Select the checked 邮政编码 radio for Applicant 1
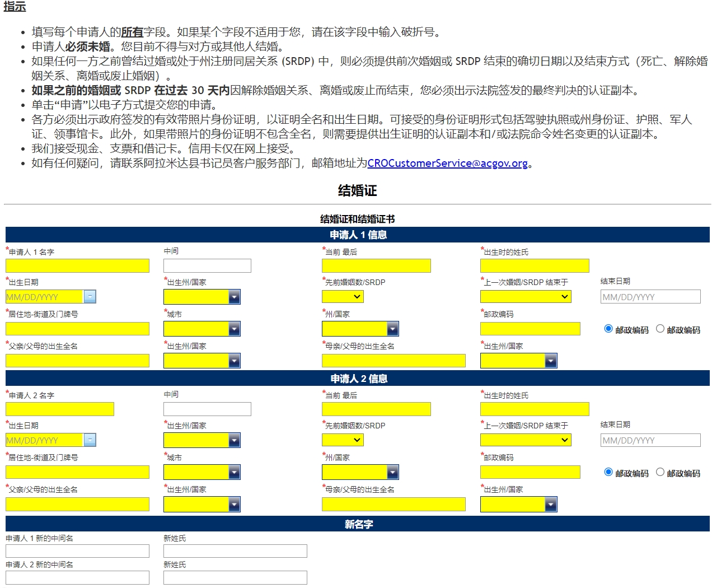This screenshot has height=588, width=712. coord(608,329)
